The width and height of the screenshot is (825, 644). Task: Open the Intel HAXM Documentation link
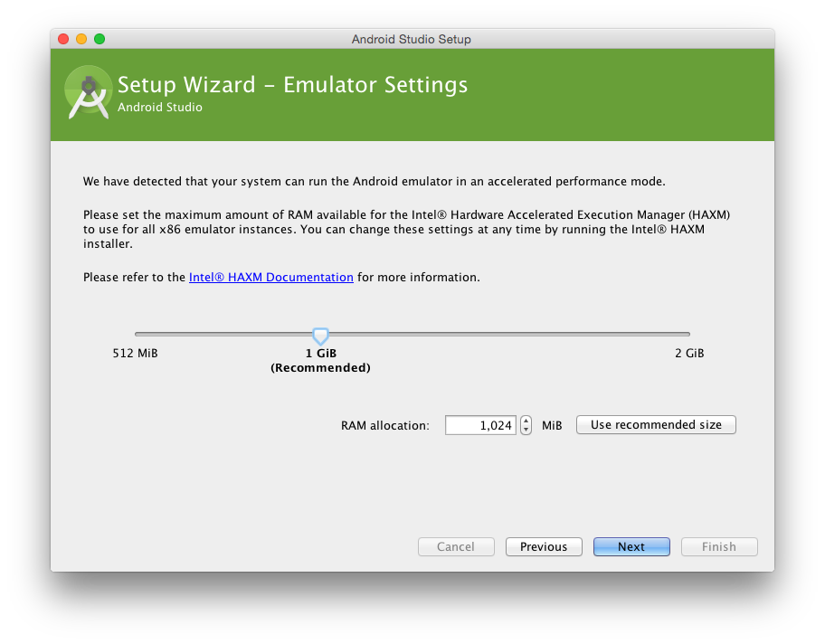[x=271, y=278]
